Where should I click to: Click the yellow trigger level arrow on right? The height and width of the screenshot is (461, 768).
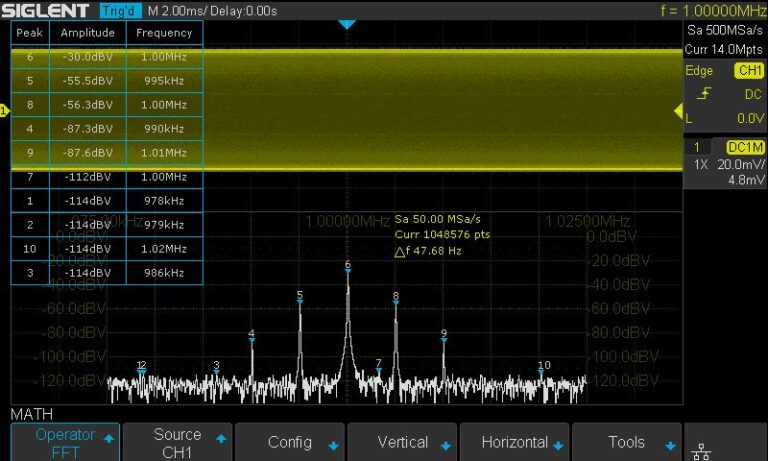tap(677, 110)
